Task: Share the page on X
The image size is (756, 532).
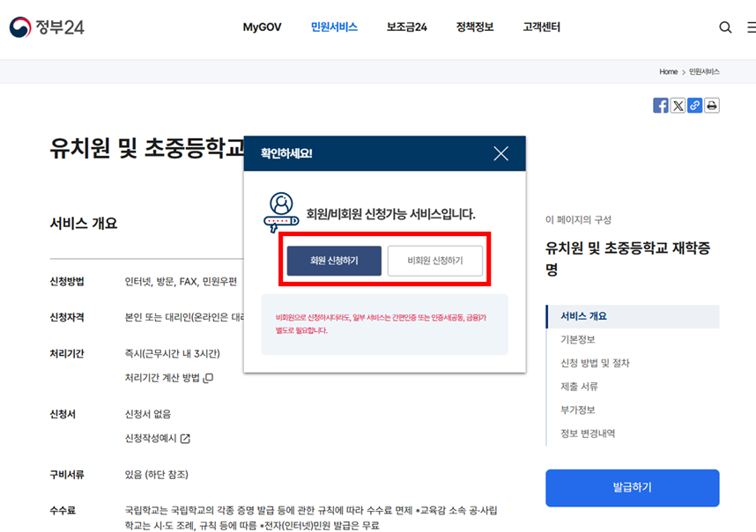Action: pos(678,105)
